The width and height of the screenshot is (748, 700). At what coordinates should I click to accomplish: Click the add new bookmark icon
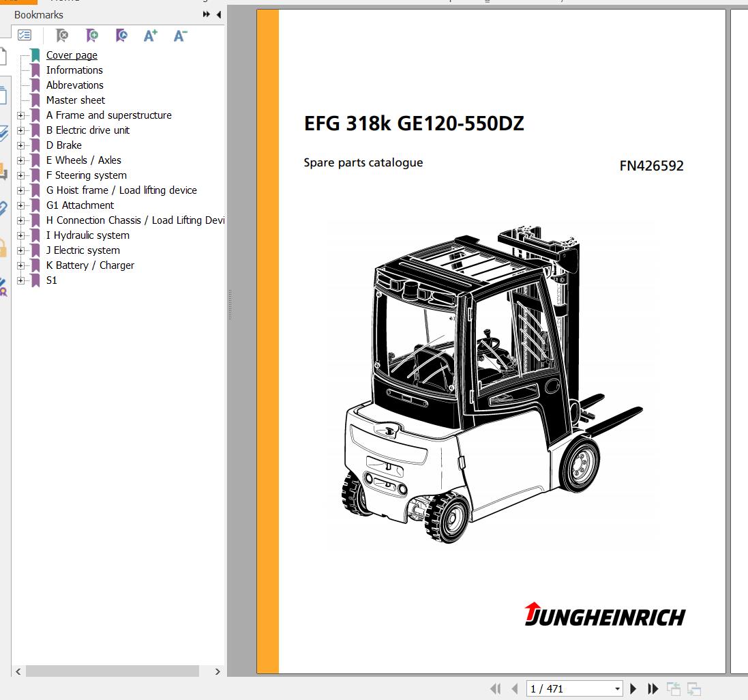click(91, 35)
